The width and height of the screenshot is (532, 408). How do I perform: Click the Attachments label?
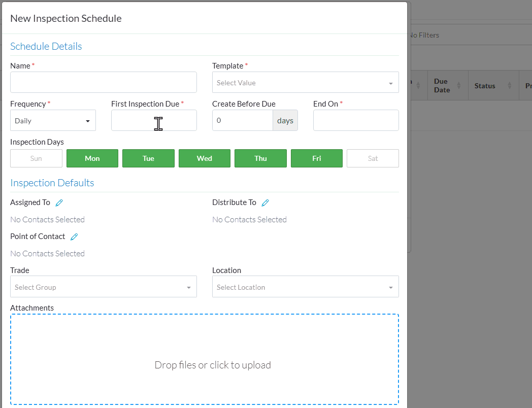coord(32,308)
